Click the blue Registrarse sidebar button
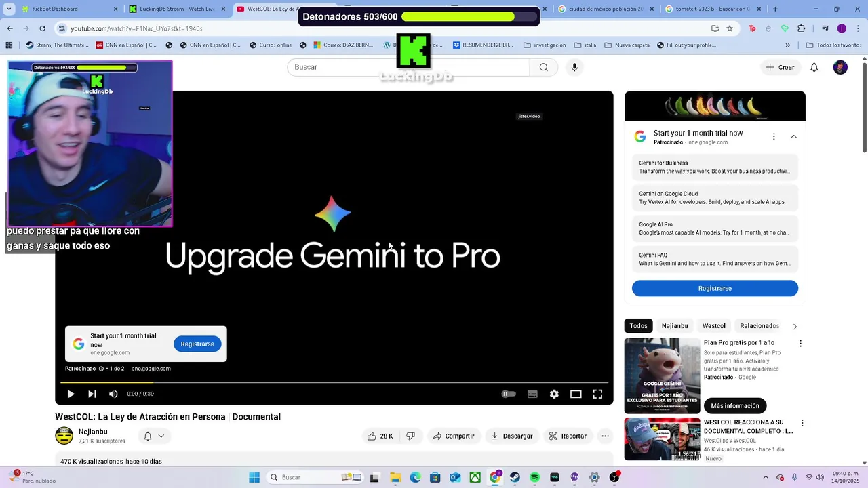The height and width of the screenshot is (488, 868). coord(715,288)
